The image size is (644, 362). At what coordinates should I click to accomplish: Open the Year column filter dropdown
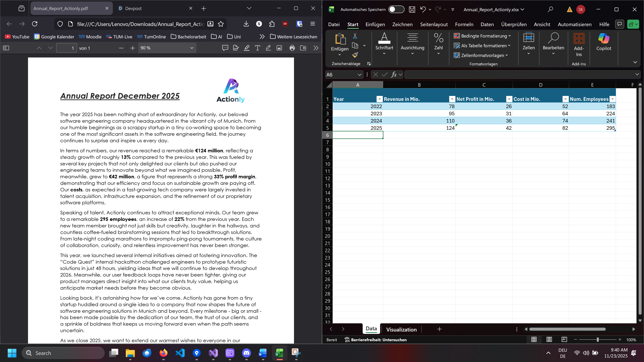(379, 99)
